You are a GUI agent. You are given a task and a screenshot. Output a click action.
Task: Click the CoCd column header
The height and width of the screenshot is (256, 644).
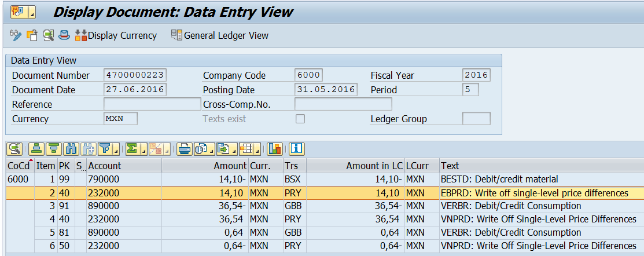20,166
